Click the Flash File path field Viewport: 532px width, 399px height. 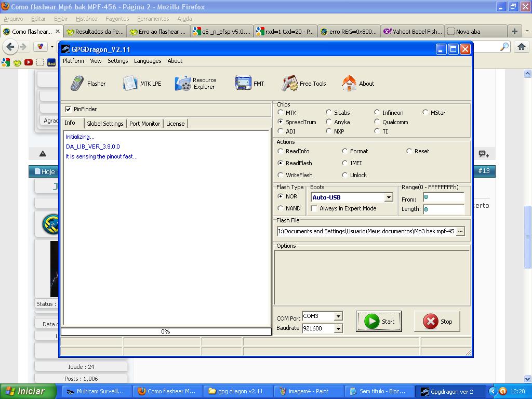coord(366,231)
